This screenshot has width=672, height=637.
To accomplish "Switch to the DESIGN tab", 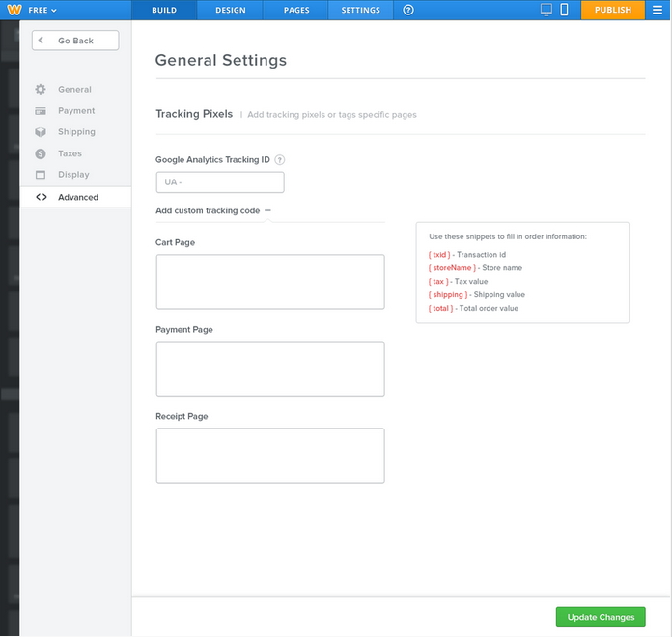I will click(x=231, y=10).
